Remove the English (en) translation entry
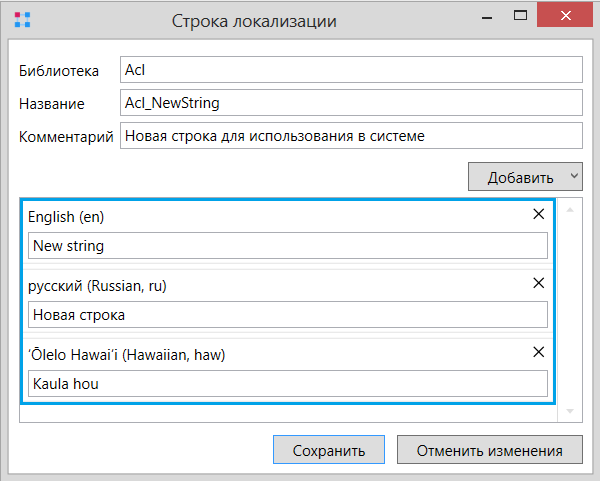Image resolution: width=600 pixels, height=481 pixels. click(x=538, y=214)
